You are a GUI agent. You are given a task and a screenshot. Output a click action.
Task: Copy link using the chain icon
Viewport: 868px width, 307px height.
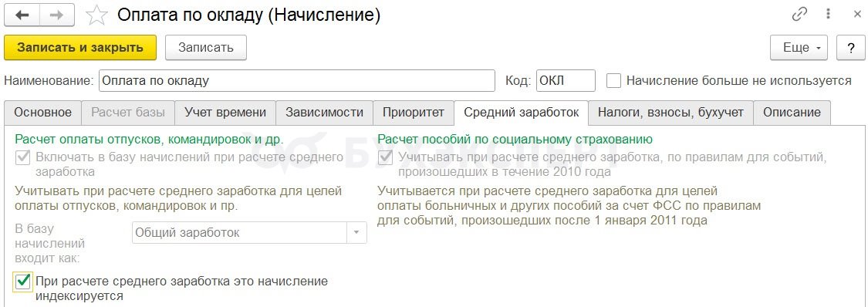pos(800,15)
